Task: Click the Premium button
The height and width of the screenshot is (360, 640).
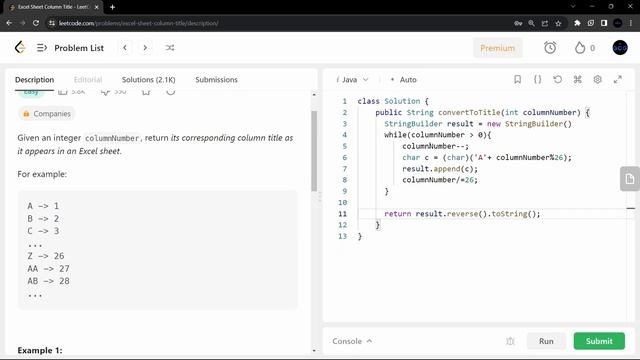Action: pyautogui.click(x=498, y=48)
